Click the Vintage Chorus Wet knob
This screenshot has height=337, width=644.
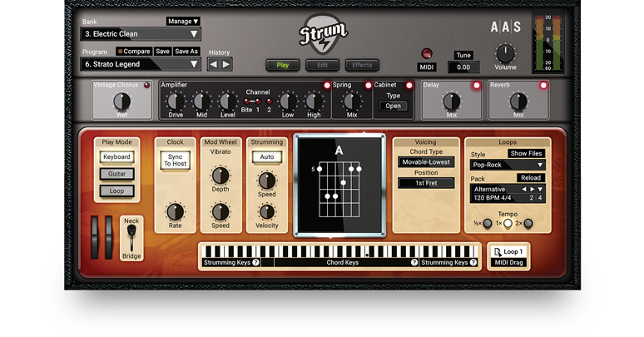coord(122,102)
